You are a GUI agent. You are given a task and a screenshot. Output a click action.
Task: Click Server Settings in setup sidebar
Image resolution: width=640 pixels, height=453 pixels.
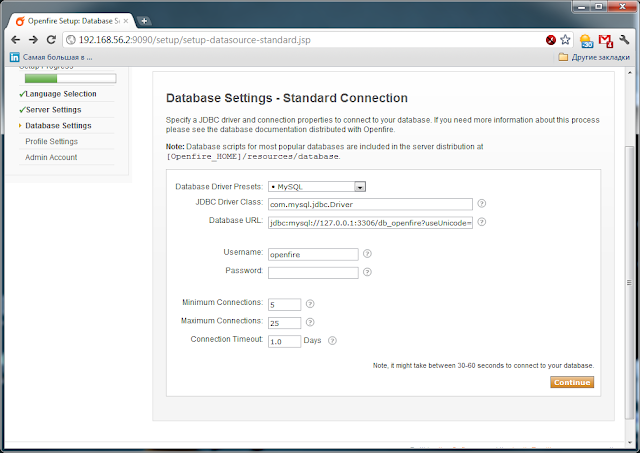pos(53,110)
